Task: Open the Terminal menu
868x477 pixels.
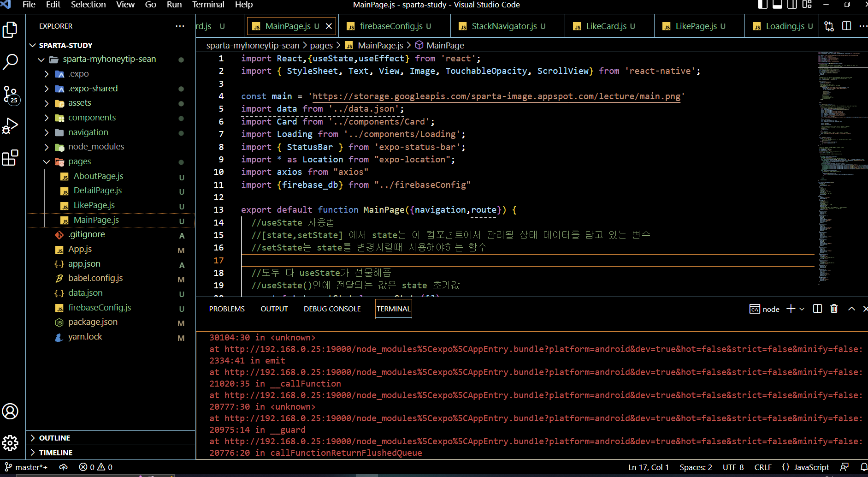Action: [208, 5]
